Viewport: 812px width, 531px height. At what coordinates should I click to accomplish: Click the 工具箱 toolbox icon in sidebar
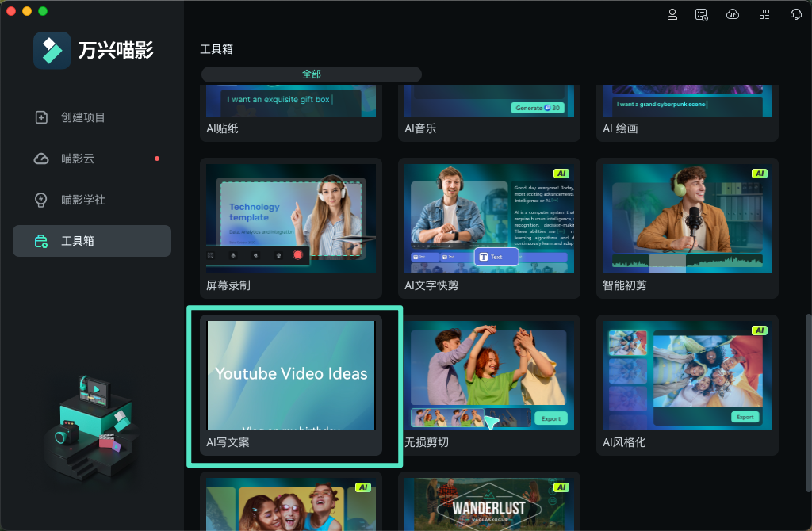tap(41, 241)
